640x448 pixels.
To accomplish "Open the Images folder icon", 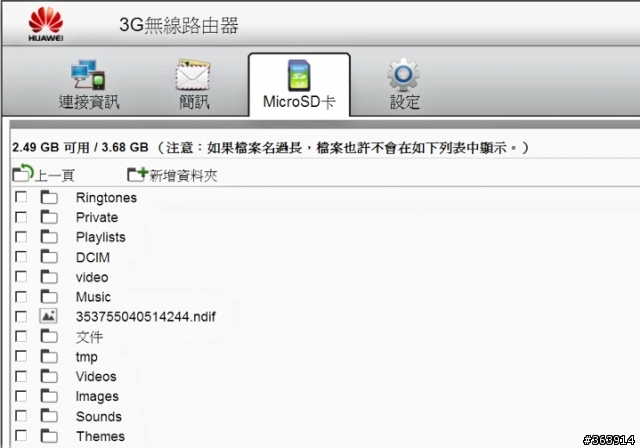I will tap(49, 396).
